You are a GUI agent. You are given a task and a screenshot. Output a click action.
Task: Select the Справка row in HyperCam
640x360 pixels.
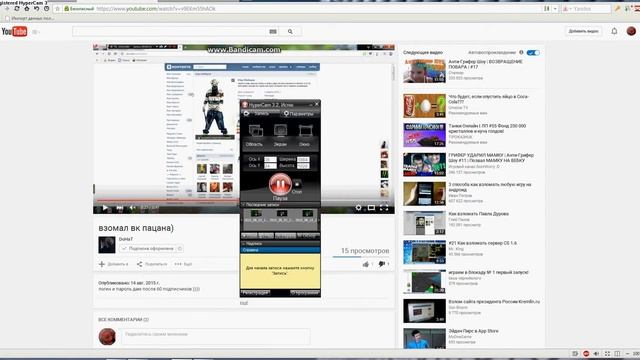point(280,249)
